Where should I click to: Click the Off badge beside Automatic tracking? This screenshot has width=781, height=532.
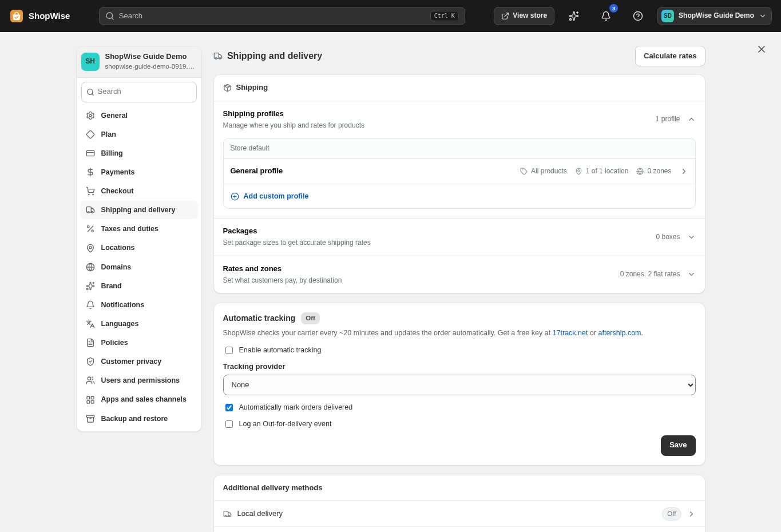pos(310,319)
